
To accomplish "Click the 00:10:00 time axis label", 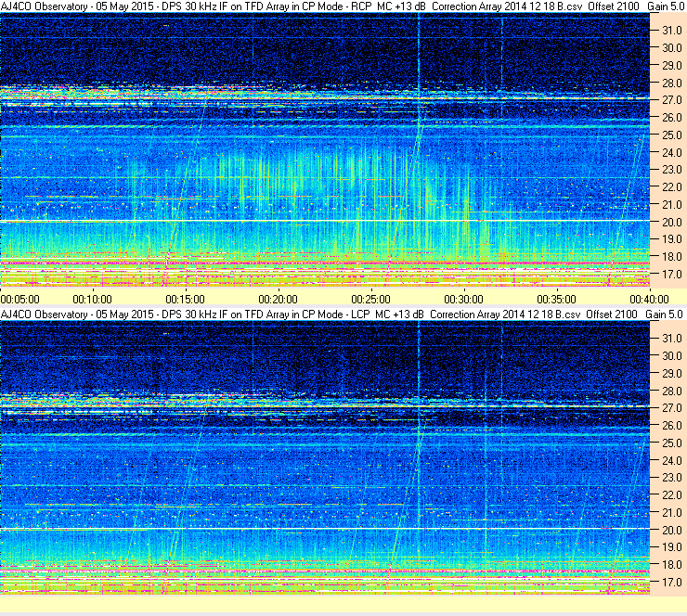I will [x=93, y=300].
